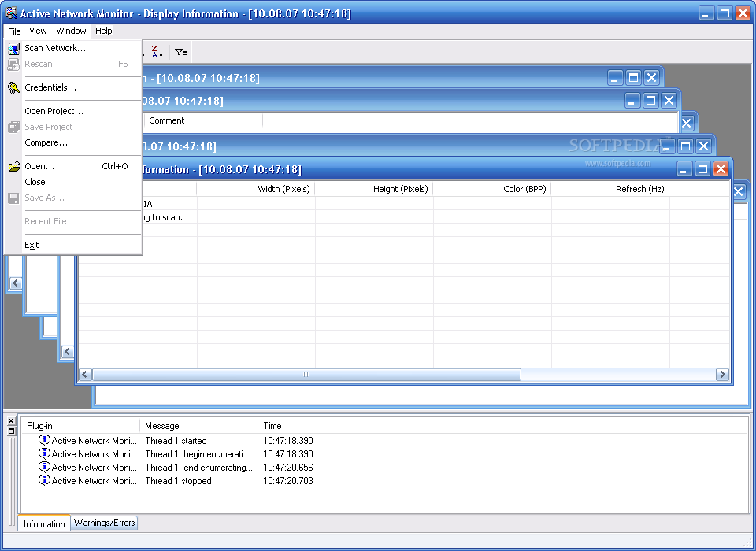Screen dimensions: 756x551
Task: Maximize the main Active Network Monitor window
Action: 724,13
